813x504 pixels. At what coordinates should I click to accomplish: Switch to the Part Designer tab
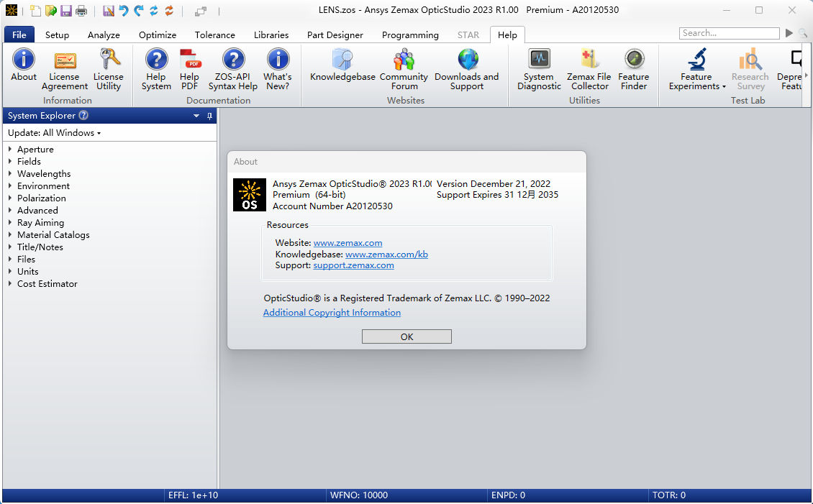[335, 35]
